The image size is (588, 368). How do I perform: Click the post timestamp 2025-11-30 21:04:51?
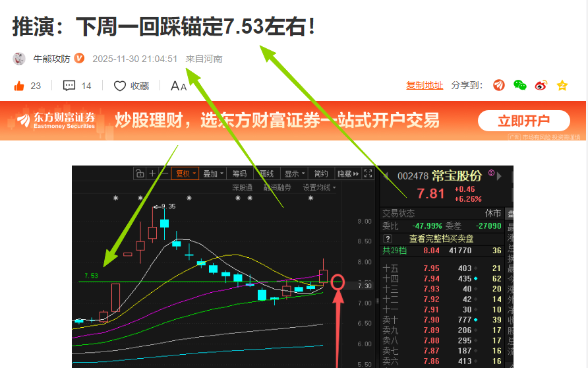[135, 59]
